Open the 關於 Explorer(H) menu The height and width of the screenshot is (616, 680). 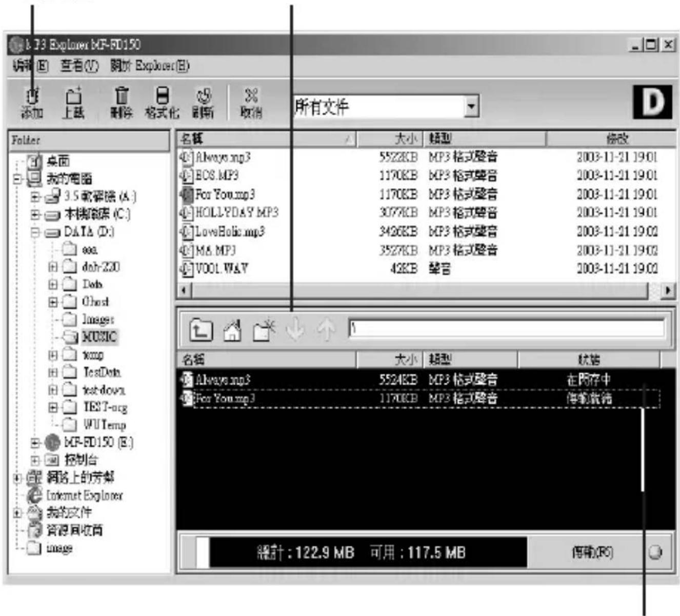click(x=150, y=66)
